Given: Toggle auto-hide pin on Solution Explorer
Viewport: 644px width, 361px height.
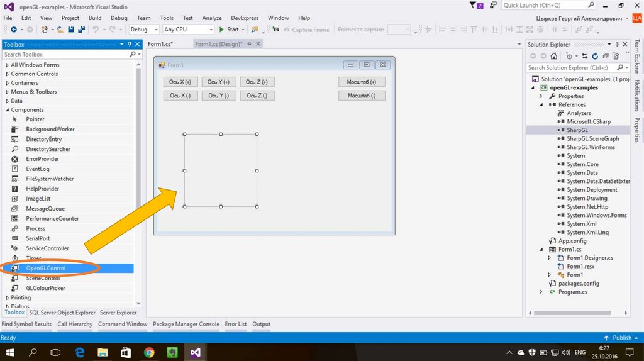Looking at the screenshot, I should (x=616, y=45).
